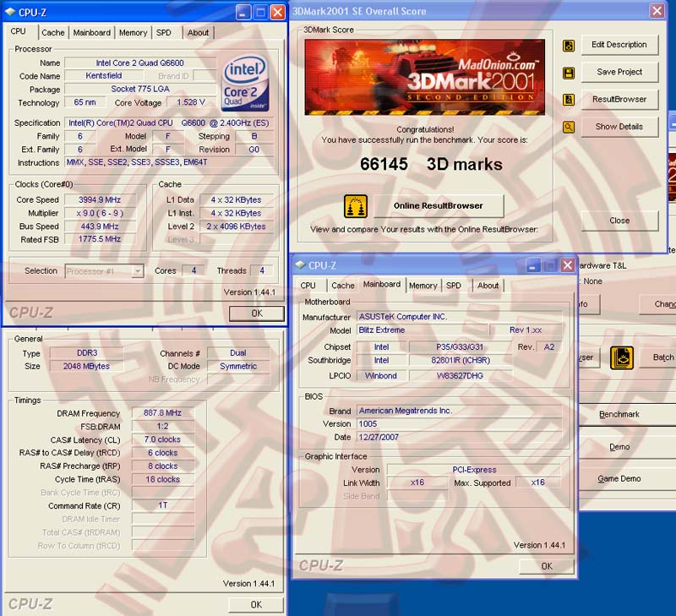Click the memory Type value DDR3
The image size is (676, 616).
point(87,353)
